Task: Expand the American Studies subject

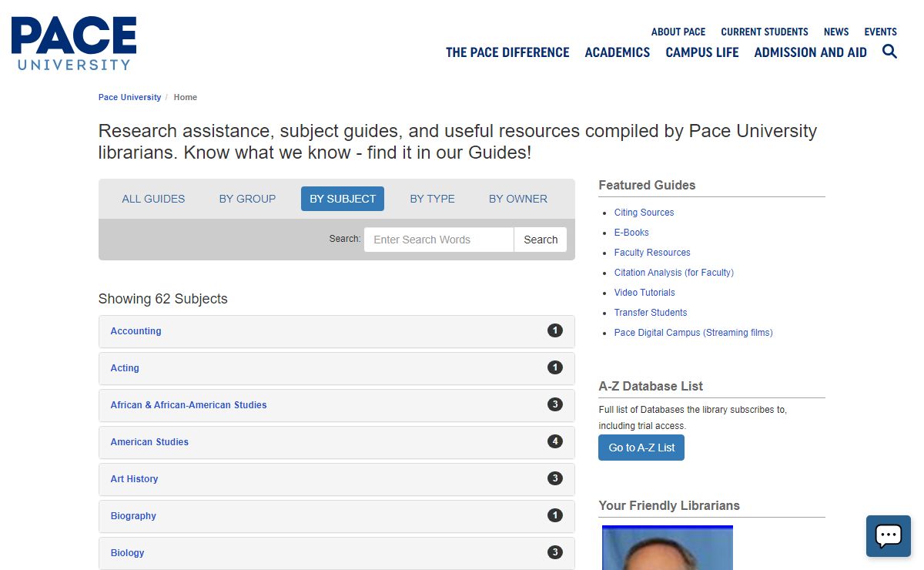Action: [336, 442]
